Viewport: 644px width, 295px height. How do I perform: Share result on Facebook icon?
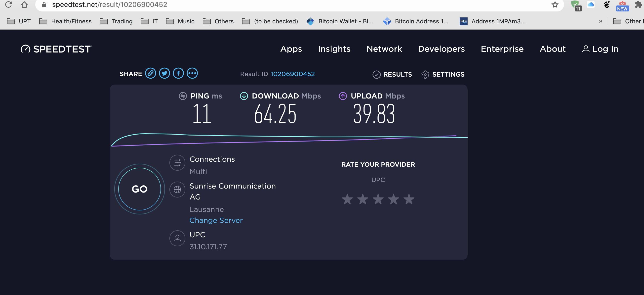[178, 73]
